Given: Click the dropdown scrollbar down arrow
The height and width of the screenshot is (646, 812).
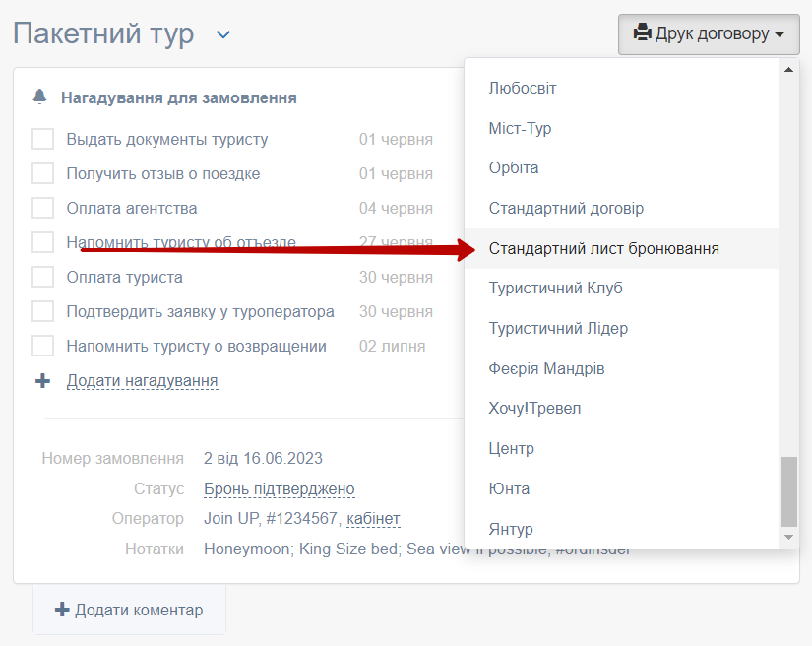Looking at the screenshot, I should 788,537.
